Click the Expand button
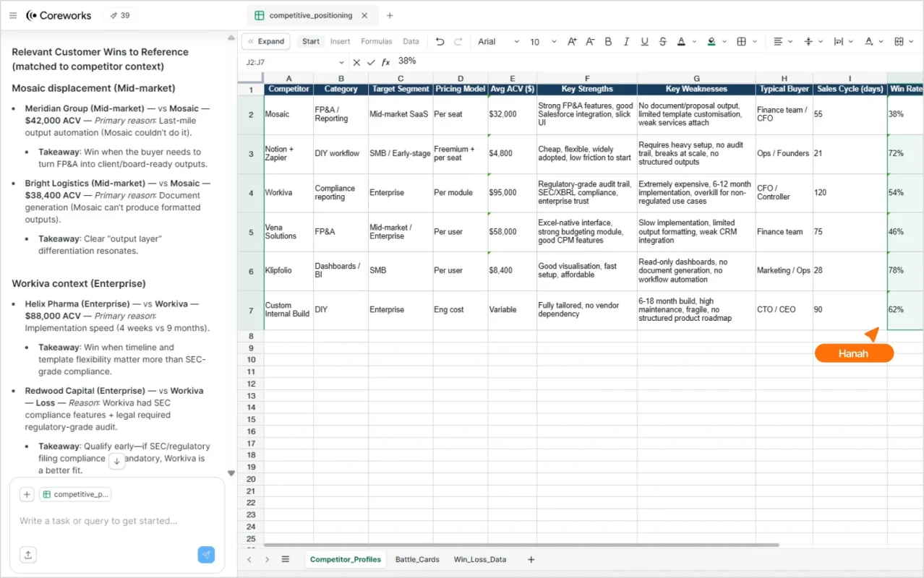924x578 pixels. 265,42
